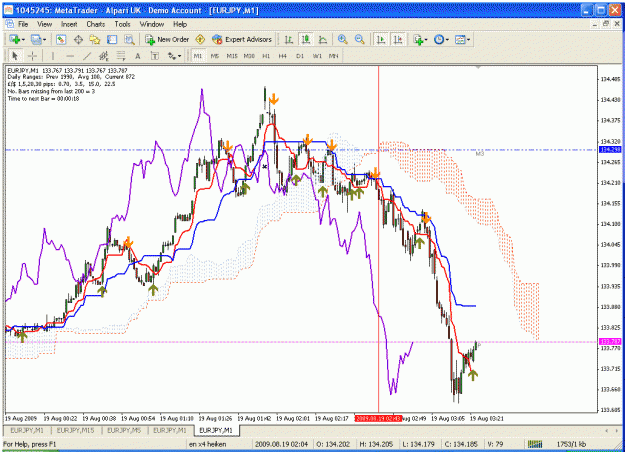Switch to the EURJPY,M15 chart tab
This screenshot has width=625, height=452.
75,430
